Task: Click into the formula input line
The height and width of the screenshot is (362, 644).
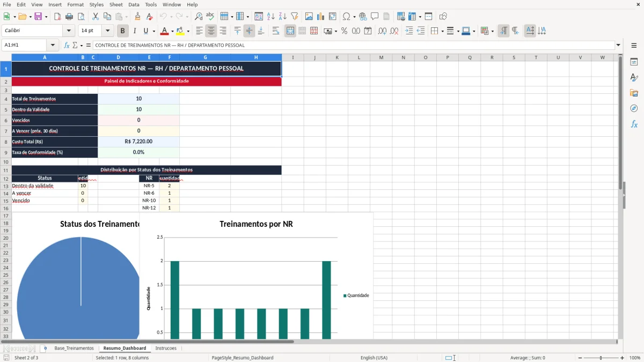Action: click(x=353, y=45)
